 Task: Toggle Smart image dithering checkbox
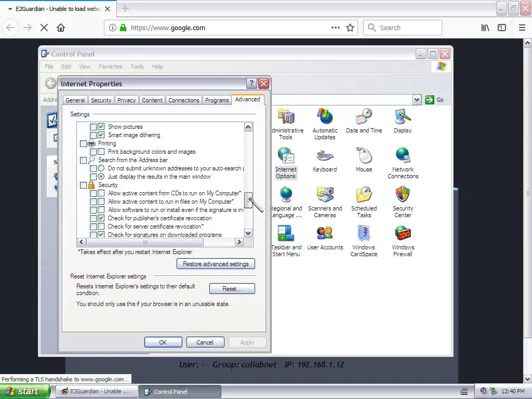[101, 135]
